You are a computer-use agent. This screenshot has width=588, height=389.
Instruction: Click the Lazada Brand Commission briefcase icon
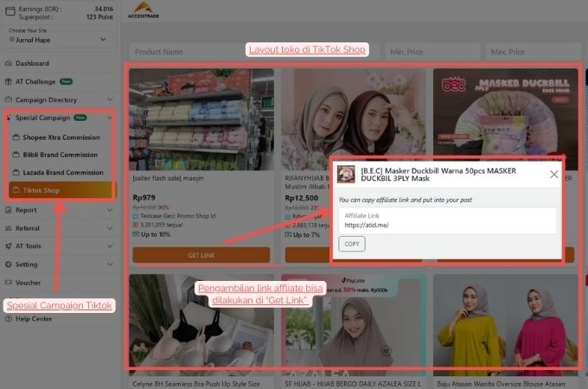click(16, 172)
